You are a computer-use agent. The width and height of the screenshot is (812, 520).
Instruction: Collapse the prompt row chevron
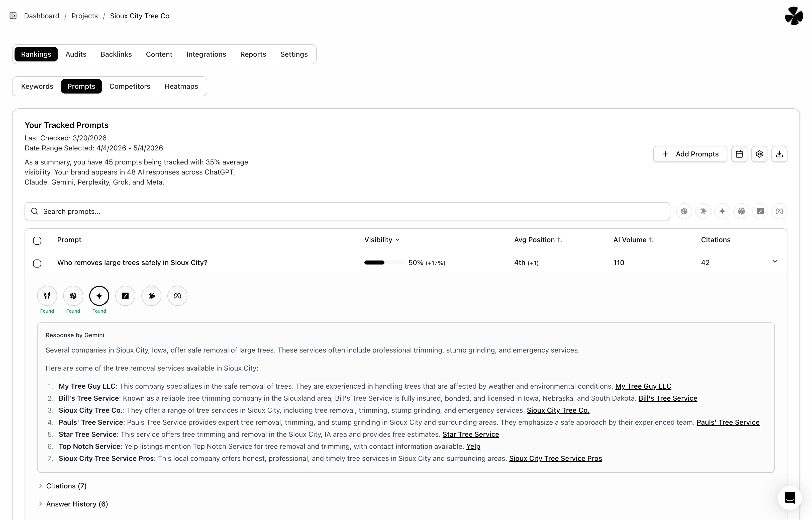pyautogui.click(x=775, y=261)
